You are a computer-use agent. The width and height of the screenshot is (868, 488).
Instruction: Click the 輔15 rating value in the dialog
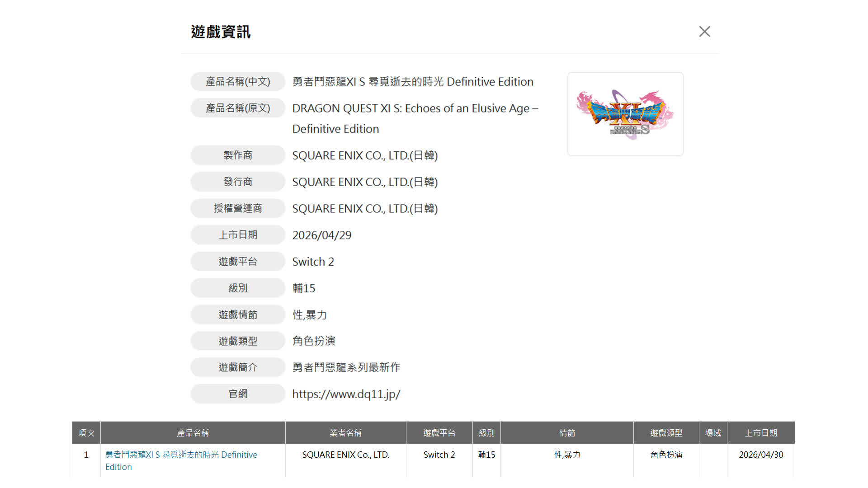click(x=303, y=288)
